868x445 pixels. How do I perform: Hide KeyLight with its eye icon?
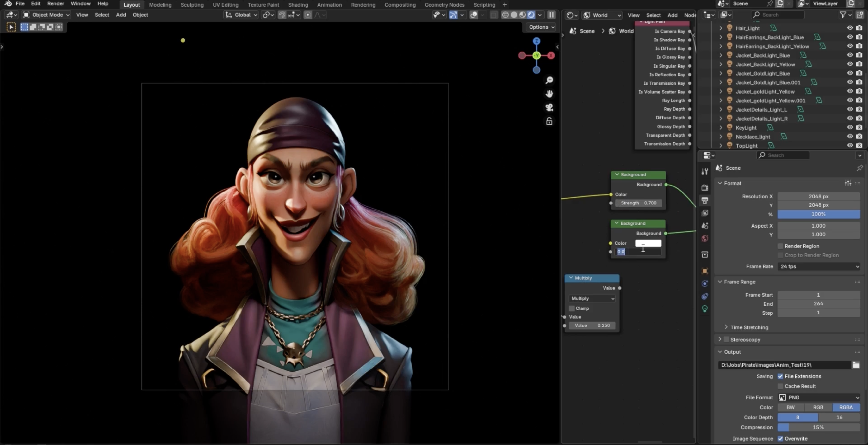[850, 127]
